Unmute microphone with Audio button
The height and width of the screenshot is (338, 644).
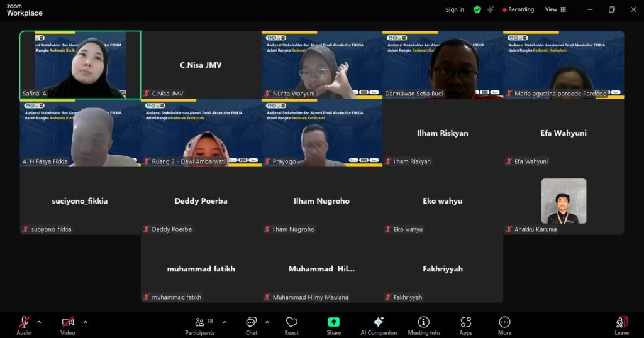click(x=24, y=325)
